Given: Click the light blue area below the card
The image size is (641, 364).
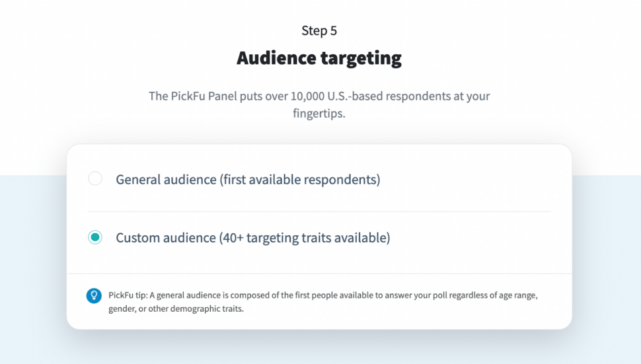Looking at the screenshot, I should [319, 347].
